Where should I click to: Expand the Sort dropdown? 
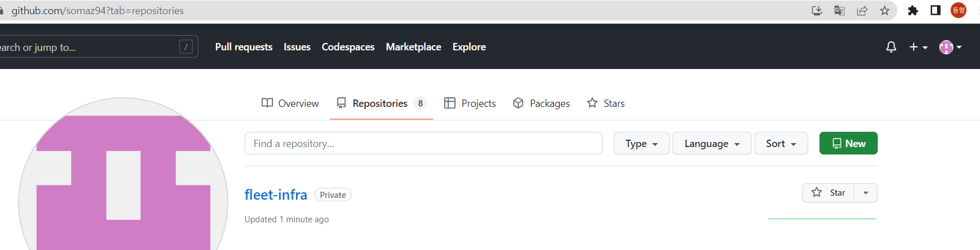point(781,143)
